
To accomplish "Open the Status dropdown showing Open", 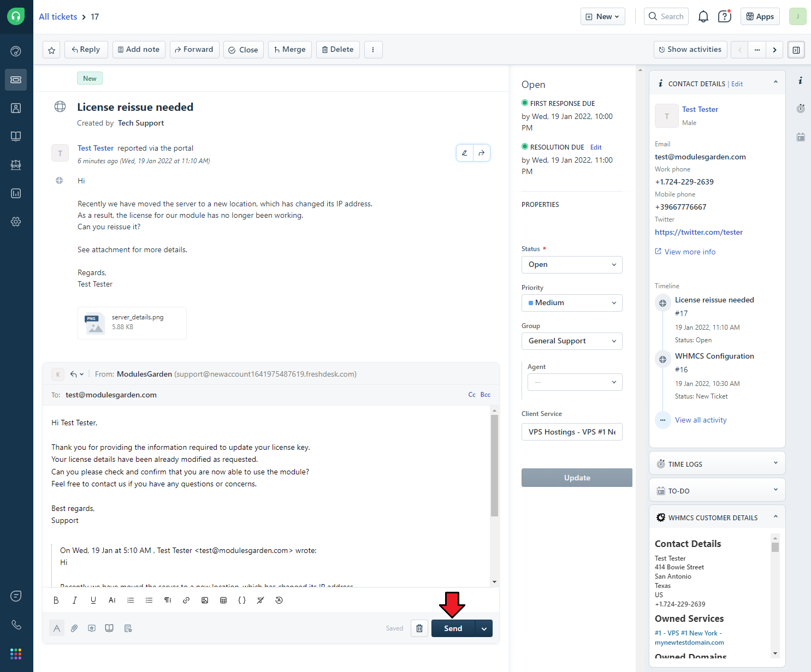I will click(x=572, y=265).
